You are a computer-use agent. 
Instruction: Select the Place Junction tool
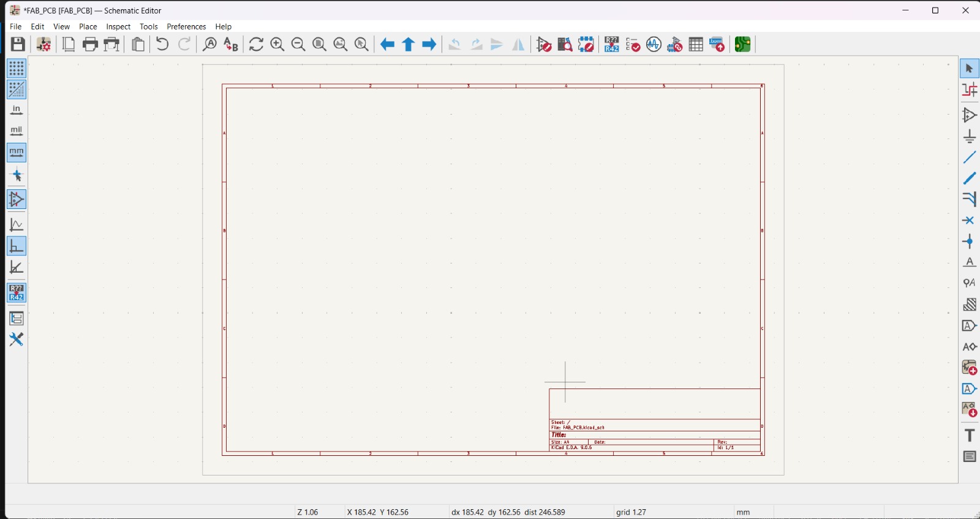[970, 241]
